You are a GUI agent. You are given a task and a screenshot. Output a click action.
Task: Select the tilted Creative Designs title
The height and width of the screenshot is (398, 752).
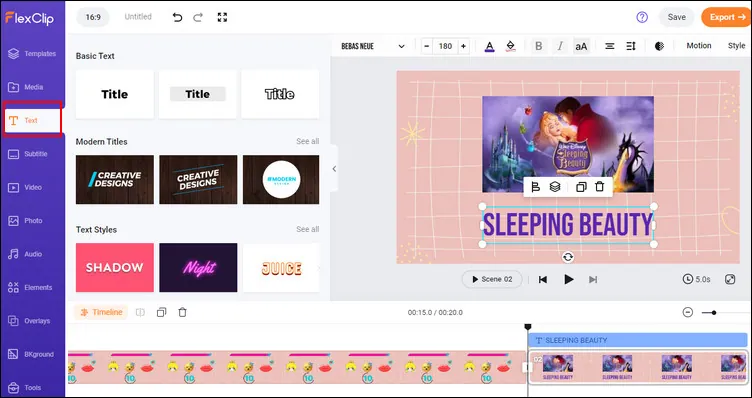point(198,179)
